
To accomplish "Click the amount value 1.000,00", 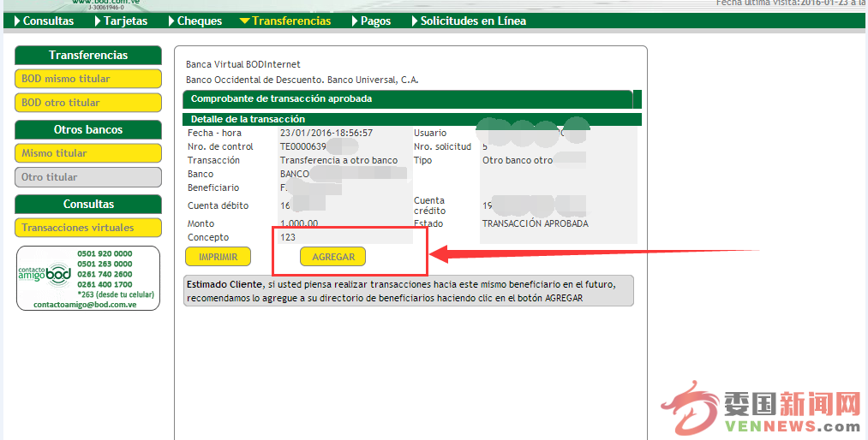I will pyautogui.click(x=299, y=224).
